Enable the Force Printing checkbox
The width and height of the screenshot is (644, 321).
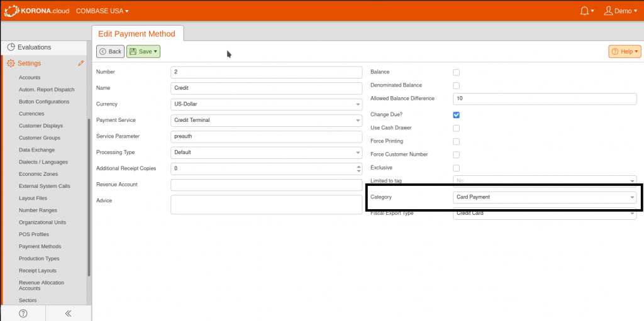(456, 141)
